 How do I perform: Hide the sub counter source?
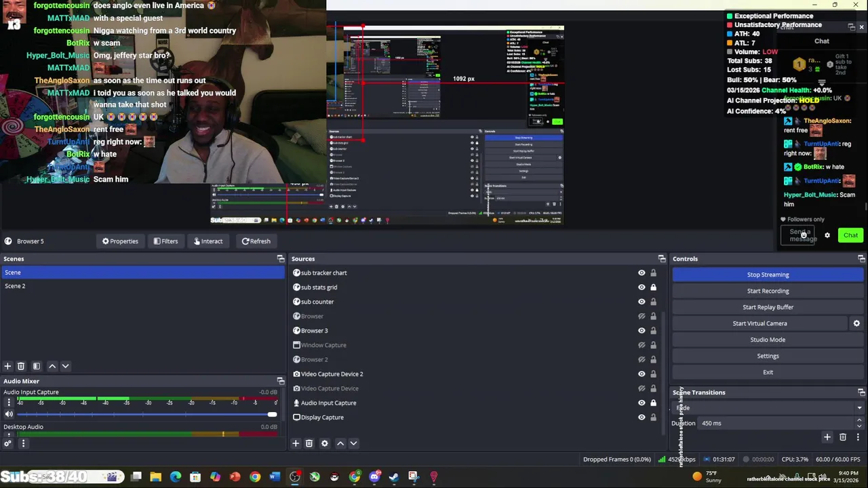642,302
